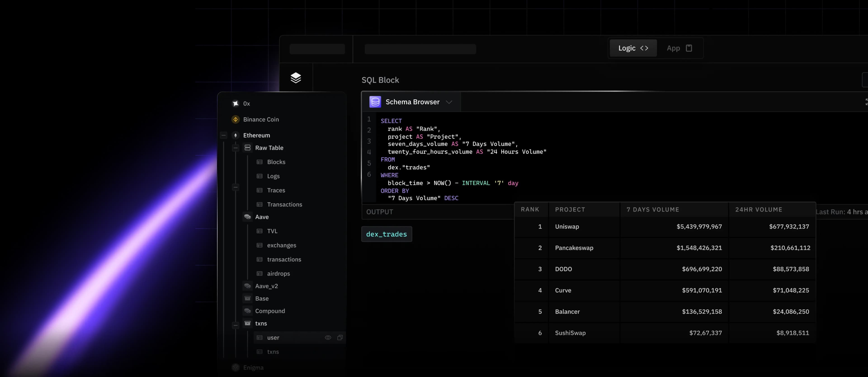
Task: Click the layers stack icon in the sidebar
Action: [x=295, y=78]
